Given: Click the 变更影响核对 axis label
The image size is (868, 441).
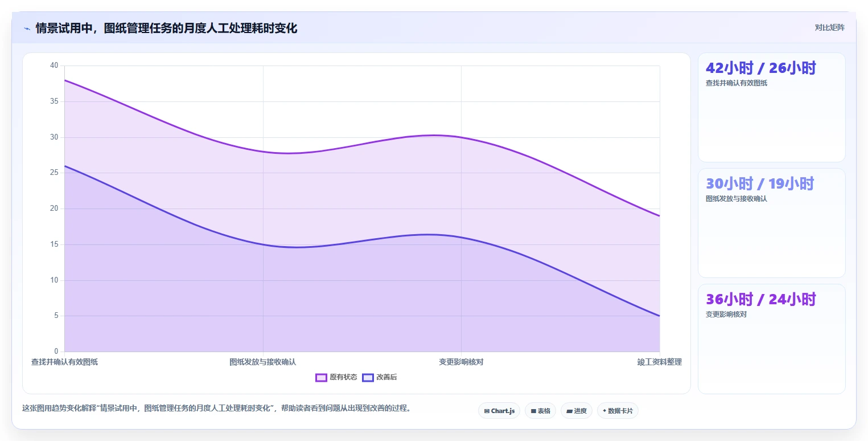Looking at the screenshot, I should tap(461, 362).
